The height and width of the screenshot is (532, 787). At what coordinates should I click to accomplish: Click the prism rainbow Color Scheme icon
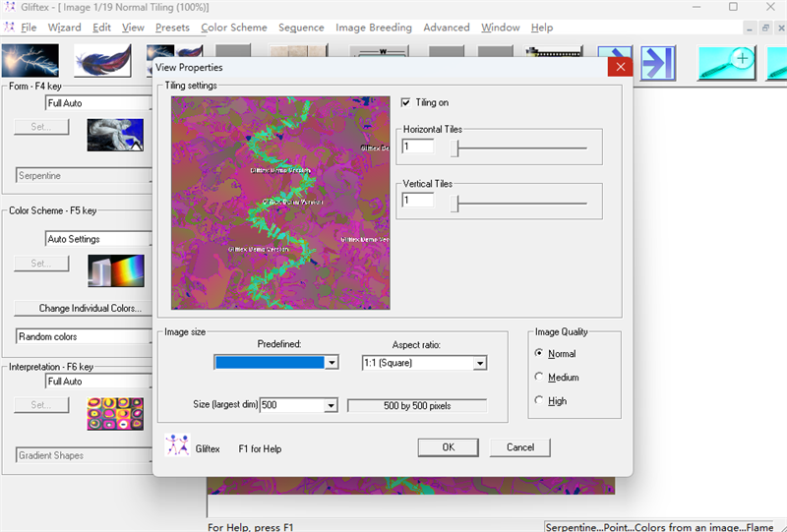(116, 270)
